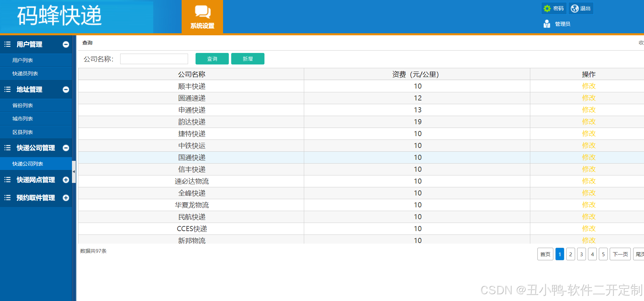Expand 快递网点管理 with the plus icon

tap(66, 180)
